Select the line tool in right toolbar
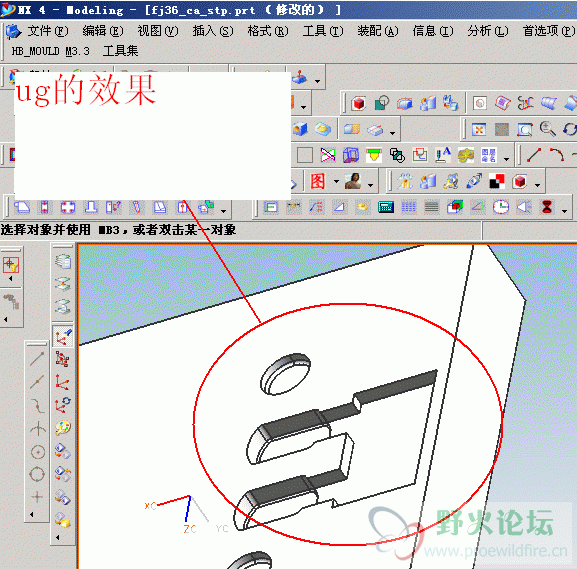The width and height of the screenshot is (577, 569). (x=534, y=155)
